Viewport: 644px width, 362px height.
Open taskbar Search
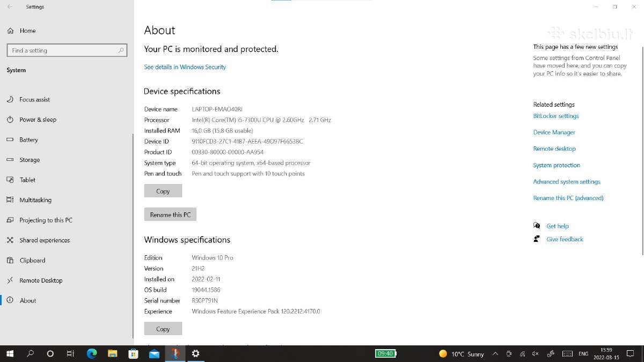(30, 353)
